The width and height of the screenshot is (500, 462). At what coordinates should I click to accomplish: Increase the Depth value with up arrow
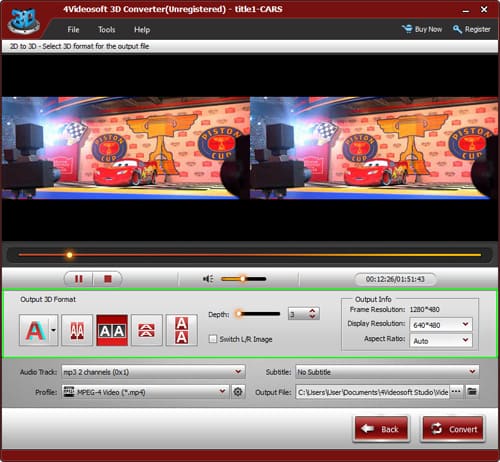point(312,310)
